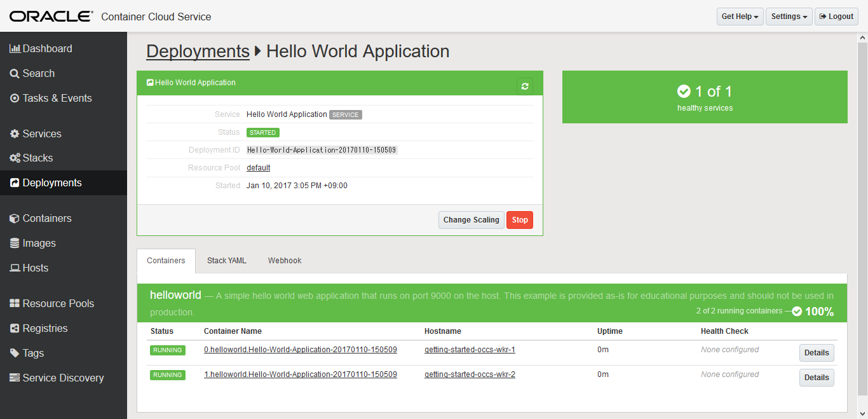The image size is (868, 419).
Task: Click the Stacks gears icon
Action: [15, 158]
